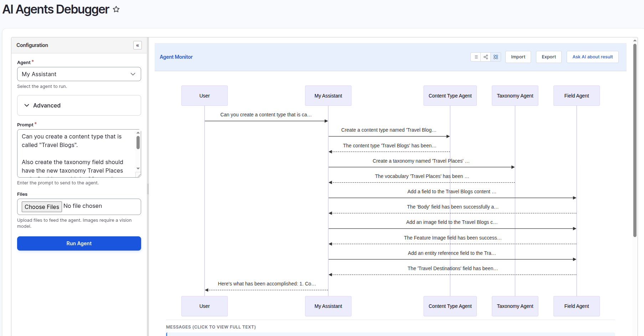Screen dimensions: 644x336
Task: Ask AI about result
Action: tap(593, 57)
